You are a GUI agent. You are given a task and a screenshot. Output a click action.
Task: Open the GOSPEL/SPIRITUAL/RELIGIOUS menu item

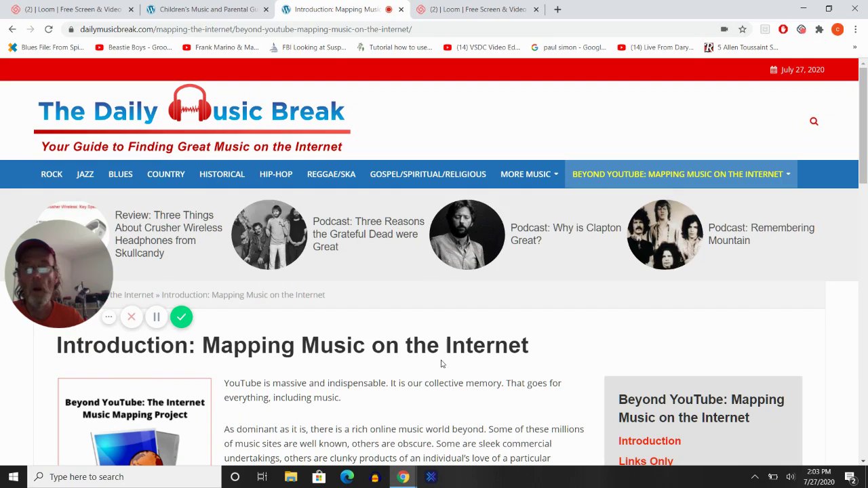[x=428, y=174]
